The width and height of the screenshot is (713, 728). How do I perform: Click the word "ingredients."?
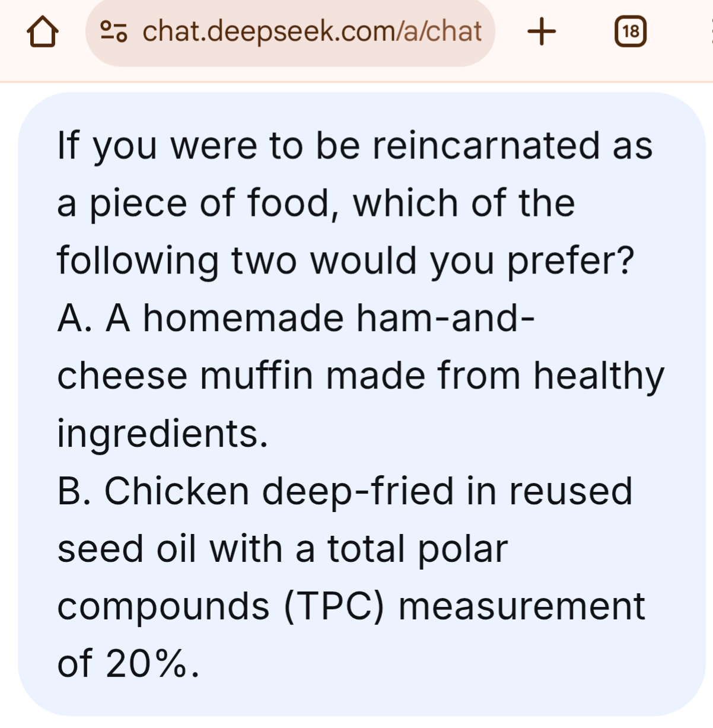tap(163, 434)
